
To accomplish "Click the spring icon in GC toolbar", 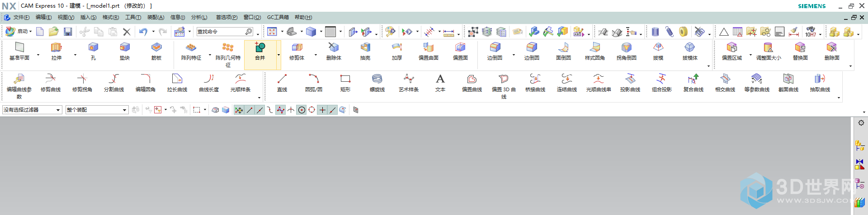I will click(655, 32).
